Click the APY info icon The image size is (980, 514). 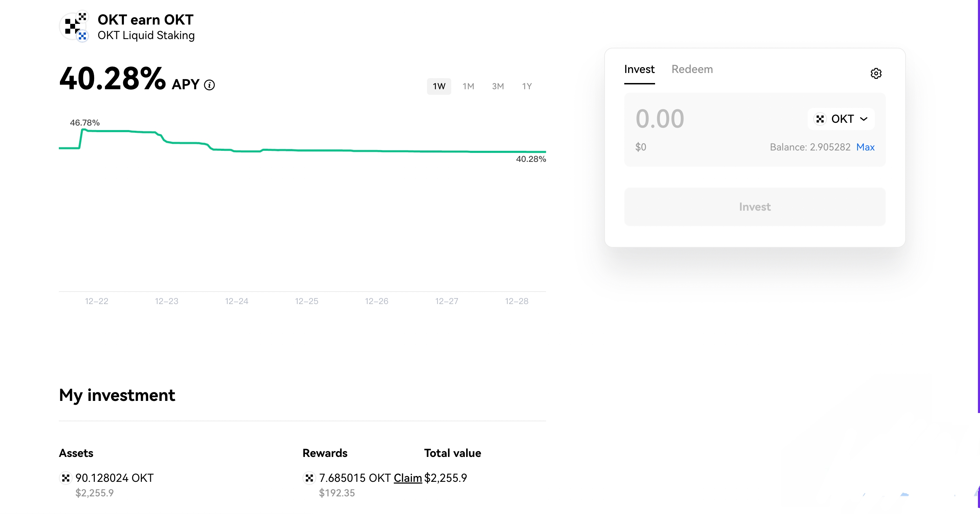coord(209,85)
